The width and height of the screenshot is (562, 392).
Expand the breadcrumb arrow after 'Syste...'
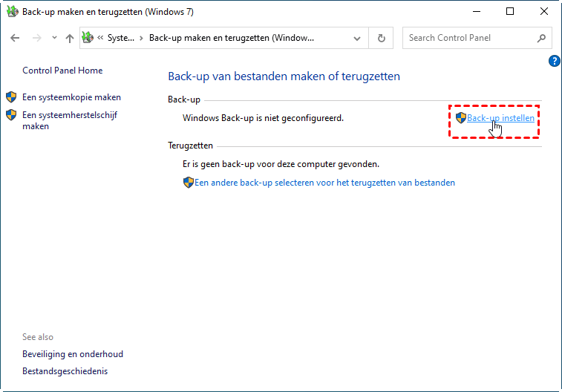pos(141,38)
